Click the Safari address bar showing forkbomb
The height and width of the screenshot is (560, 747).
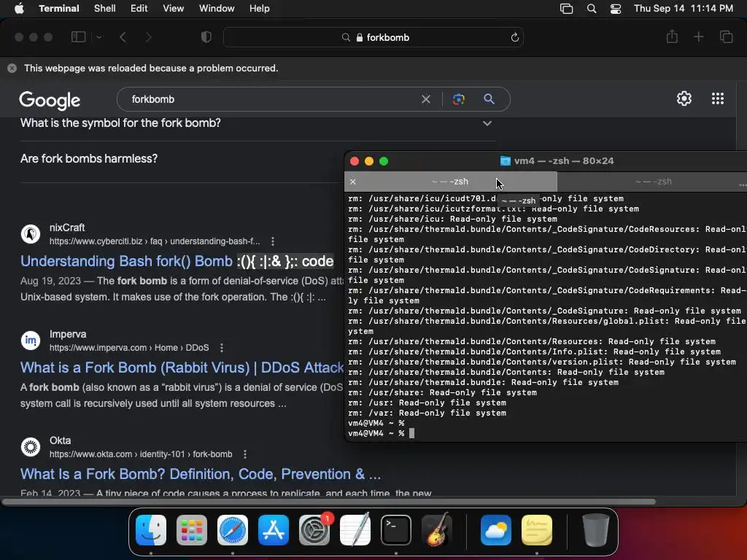pyautogui.click(x=373, y=37)
